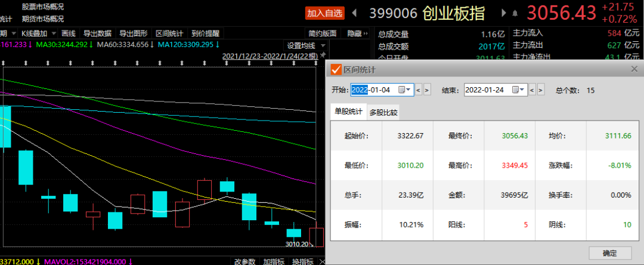
Task: Click the price alert bell icon
Action: point(514,13)
